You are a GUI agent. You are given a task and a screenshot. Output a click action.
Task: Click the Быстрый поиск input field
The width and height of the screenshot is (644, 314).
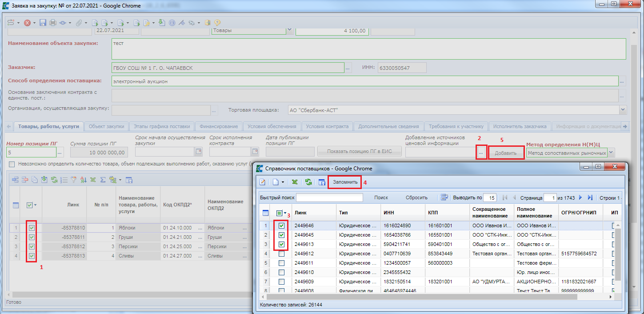pos(329,197)
